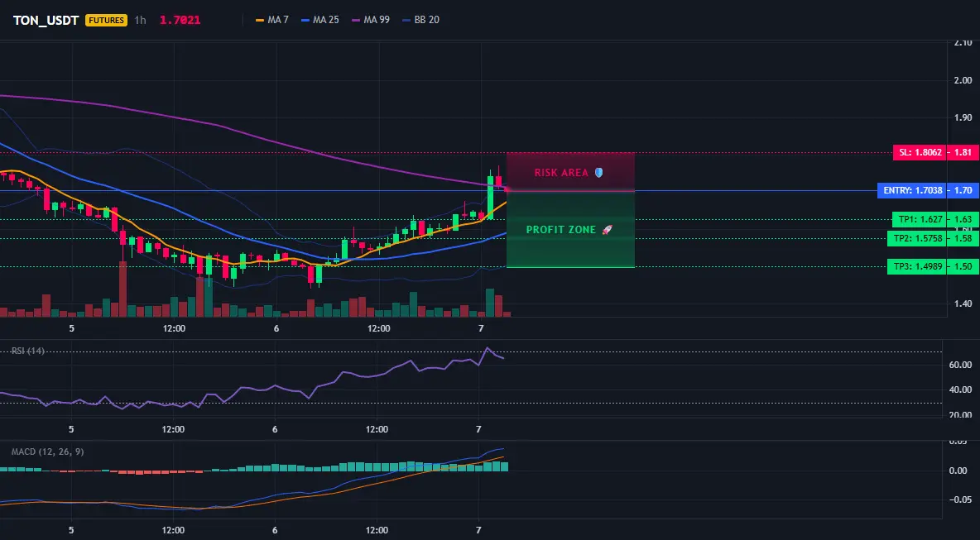Viewport: 980px width, 540px height.
Task: Click the current price 1.7021 in header
Action: 180,20
